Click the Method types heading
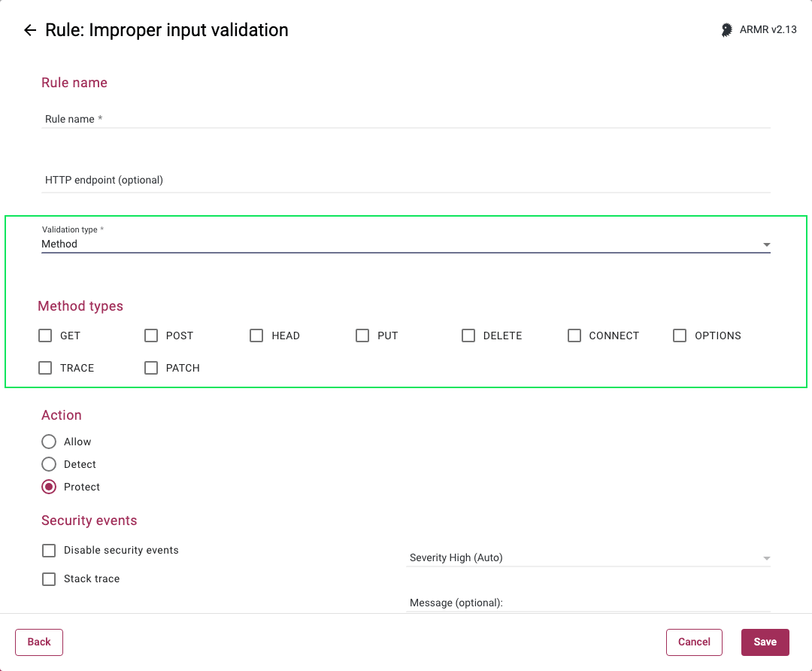This screenshot has height=671, width=812. point(80,306)
